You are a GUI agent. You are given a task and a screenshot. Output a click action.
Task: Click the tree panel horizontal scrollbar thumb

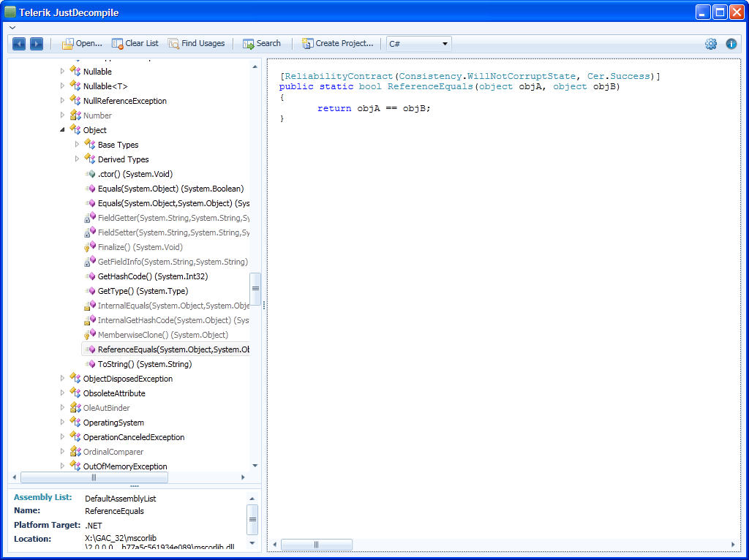(x=94, y=477)
